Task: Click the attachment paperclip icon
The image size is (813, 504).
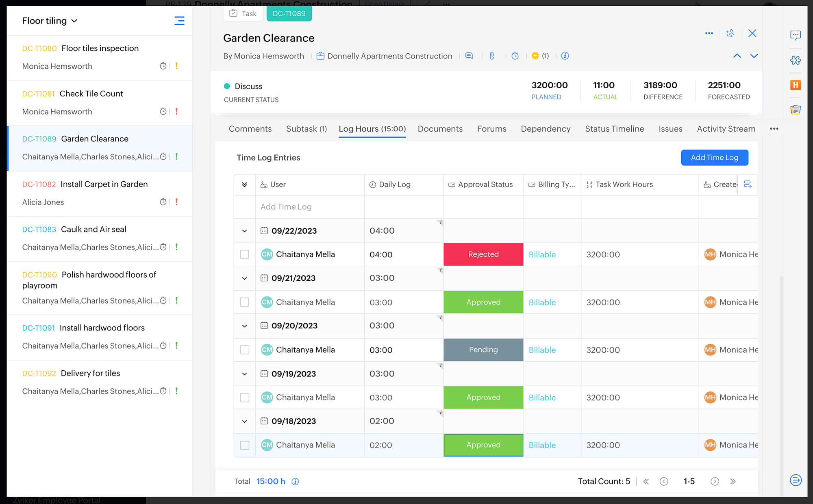Action: pyautogui.click(x=492, y=56)
